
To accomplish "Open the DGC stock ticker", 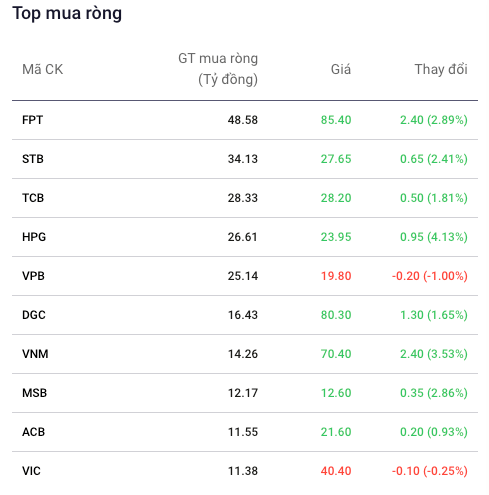I will (x=34, y=315).
